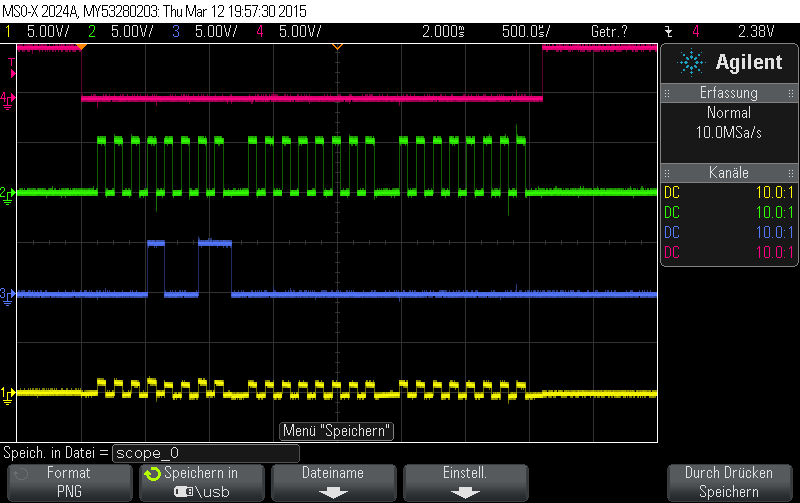Screen dimensions: 800x503
Task: Click the channel 1 ground marker
Action: click(x=7, y=395)
